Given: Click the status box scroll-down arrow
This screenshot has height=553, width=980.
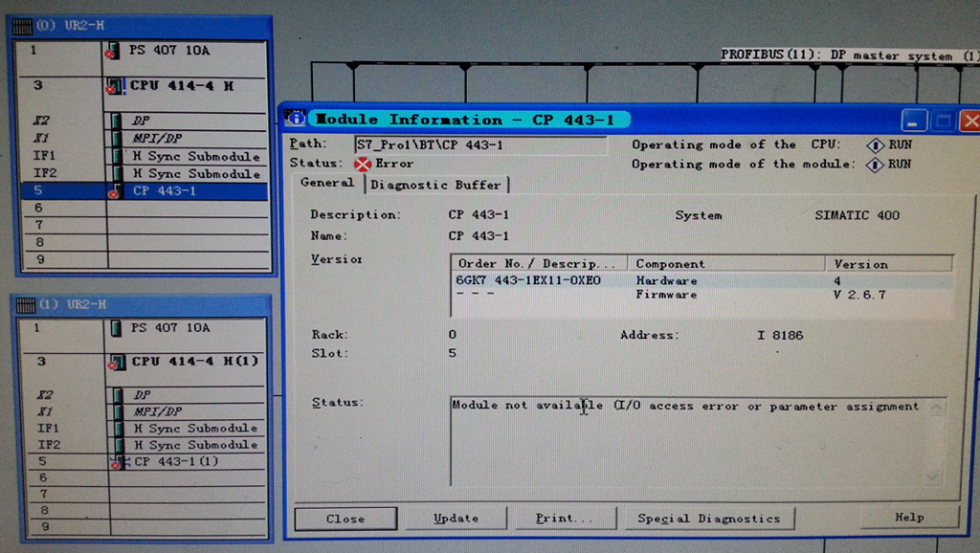Looking at the screenshot, I should [933, 477].
